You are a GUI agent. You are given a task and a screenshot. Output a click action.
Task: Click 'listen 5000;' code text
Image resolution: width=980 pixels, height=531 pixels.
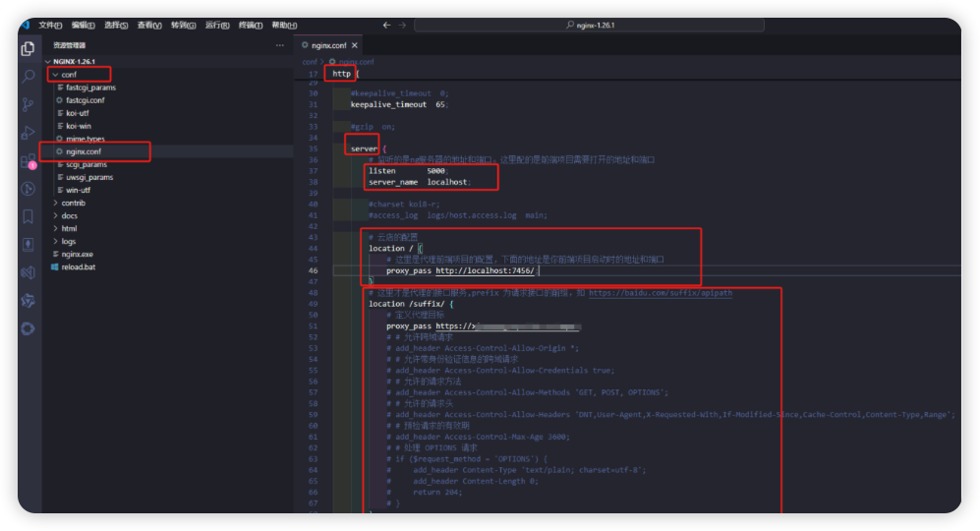(x=408, y=171)
